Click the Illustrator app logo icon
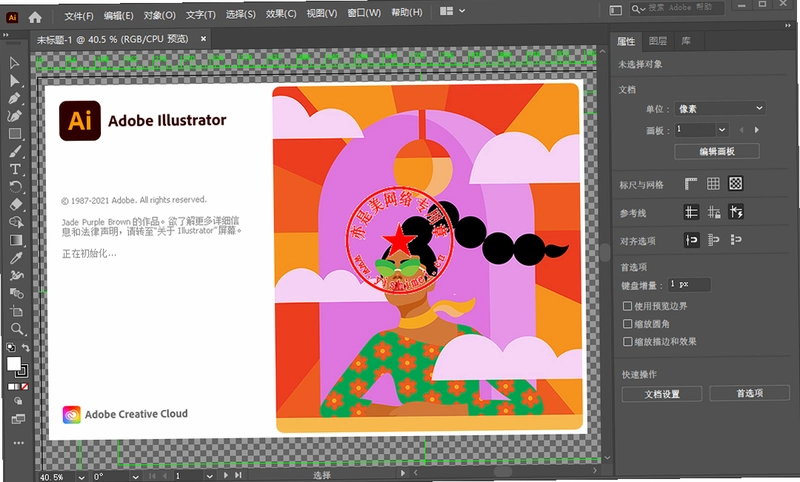The width and height of the screenshot is (800, 482). click(12, 17)
